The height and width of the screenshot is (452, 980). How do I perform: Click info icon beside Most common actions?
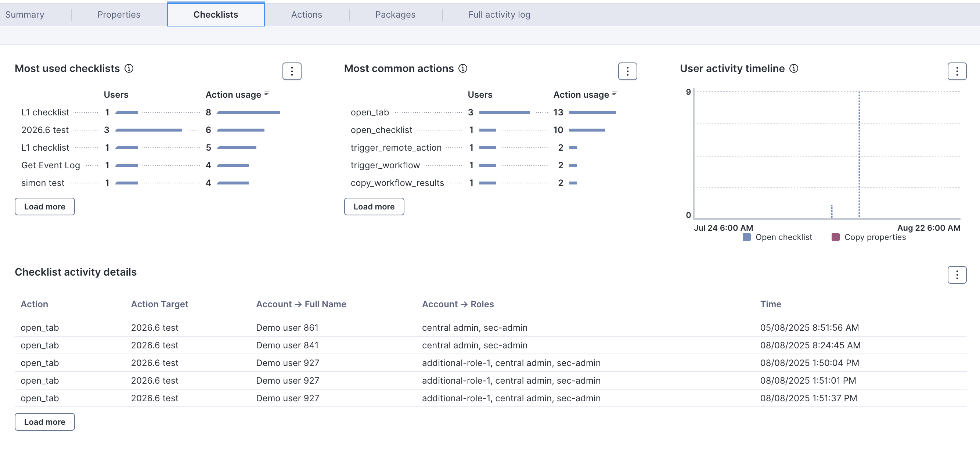pos(462,68)
